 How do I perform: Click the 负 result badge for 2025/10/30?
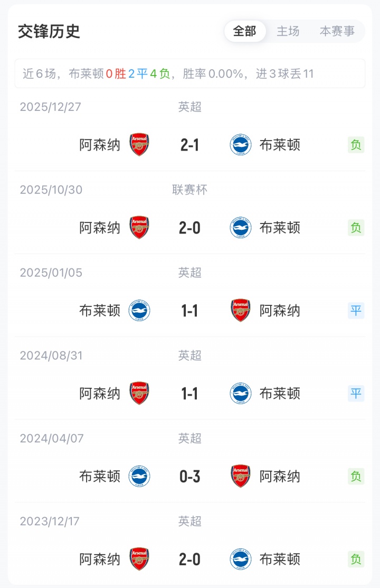[356, 228]
